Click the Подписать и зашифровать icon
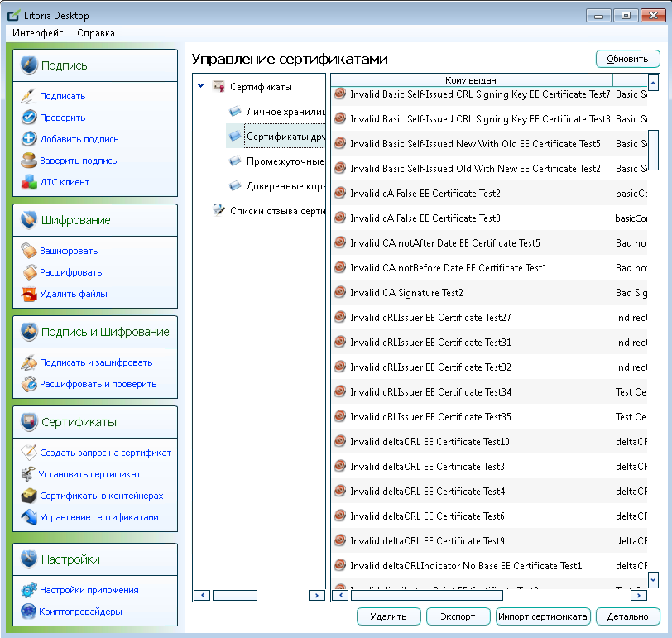The width and height of the screenshot is (672, 638). tap(29, 362)
